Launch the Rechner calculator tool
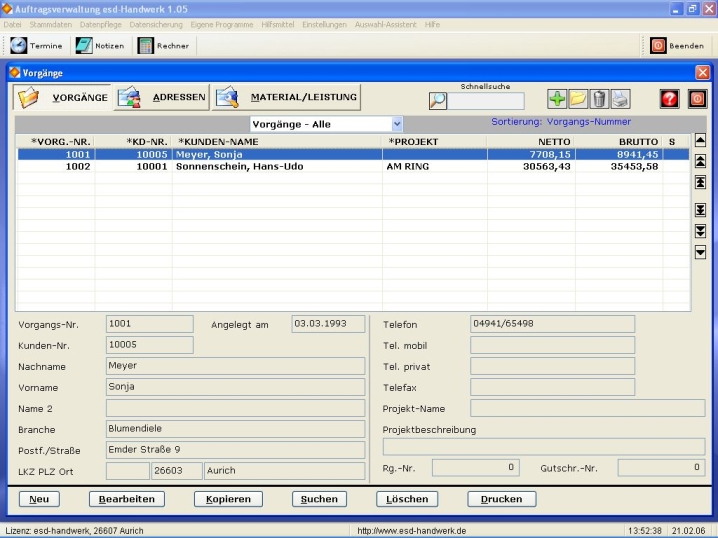The width and height of the screenshot is (718, 538). pos(163,46)
